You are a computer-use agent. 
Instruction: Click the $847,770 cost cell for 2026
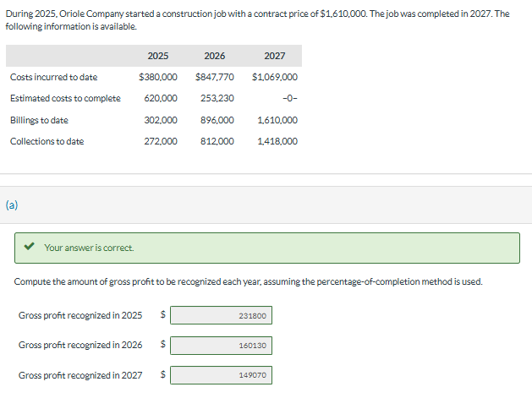[215, 77]
